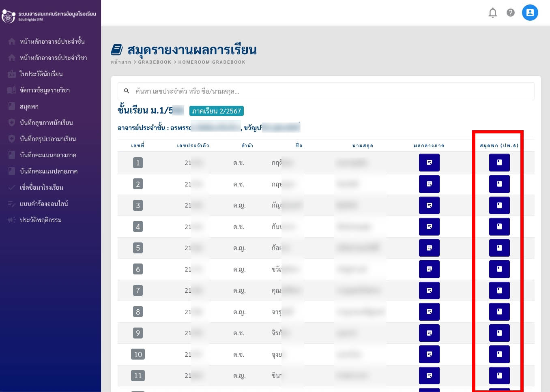The image size is (550, 392).
Task: Open midterm results for student number 10
Action: tap(429, 354)
